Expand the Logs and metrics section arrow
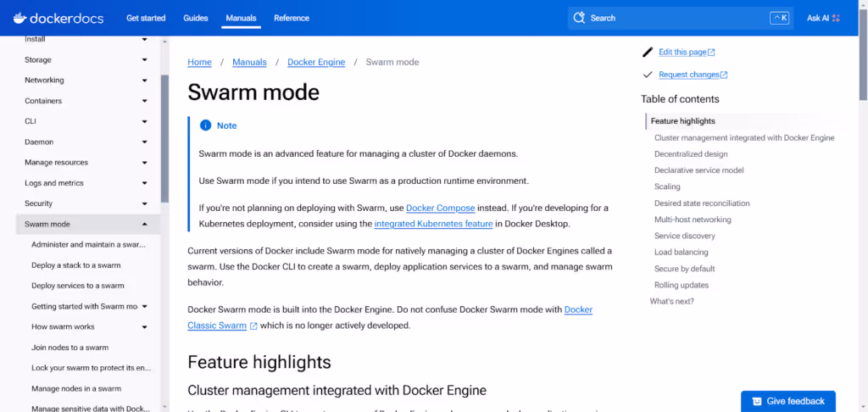Viewport: 868px width, 412px height. point(144,183)
